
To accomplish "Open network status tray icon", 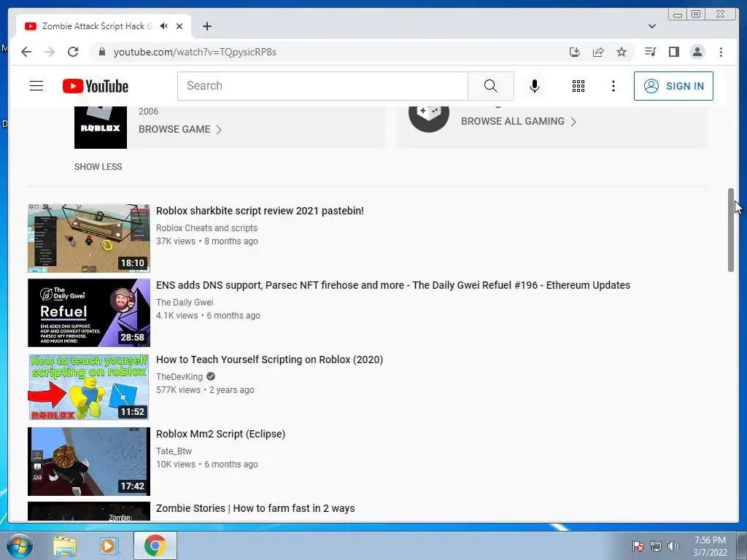I will (x=656, y=546).
